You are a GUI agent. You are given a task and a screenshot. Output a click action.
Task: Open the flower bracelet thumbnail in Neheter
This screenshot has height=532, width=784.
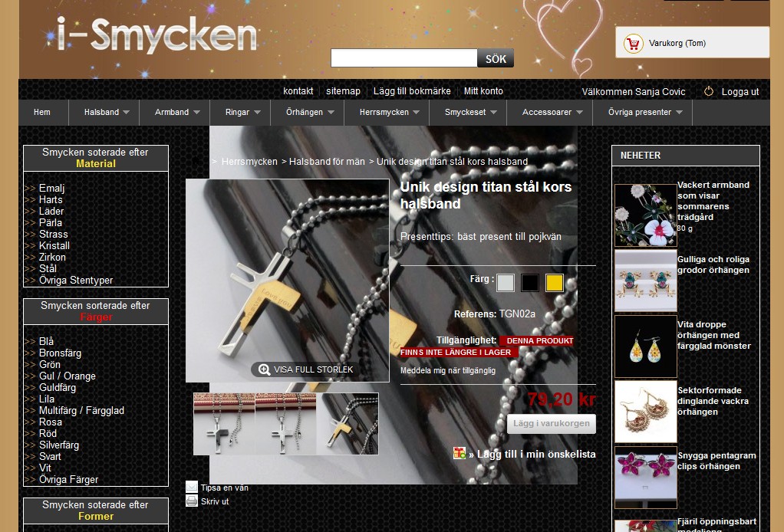point(645,215)
